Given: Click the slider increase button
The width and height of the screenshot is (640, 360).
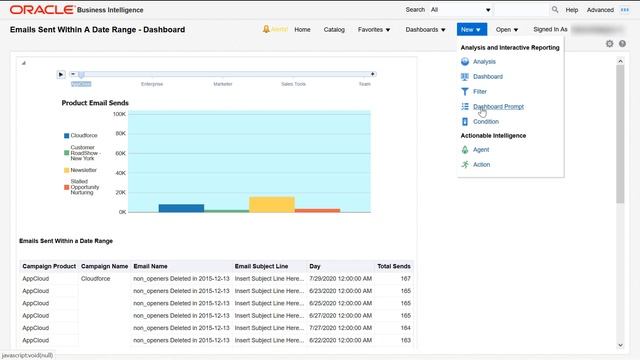Looking at the screenshot, I should tap(373, 74).
